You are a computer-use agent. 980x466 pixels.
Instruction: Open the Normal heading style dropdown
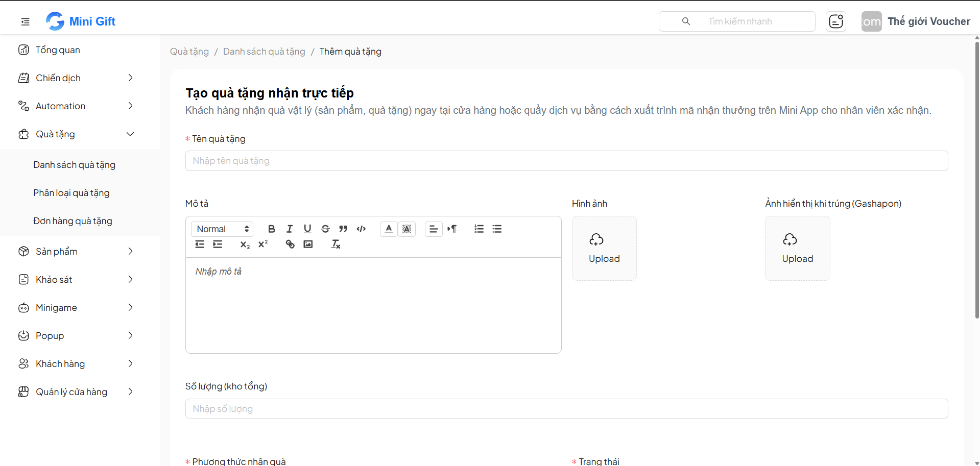[x=222, y=229]
